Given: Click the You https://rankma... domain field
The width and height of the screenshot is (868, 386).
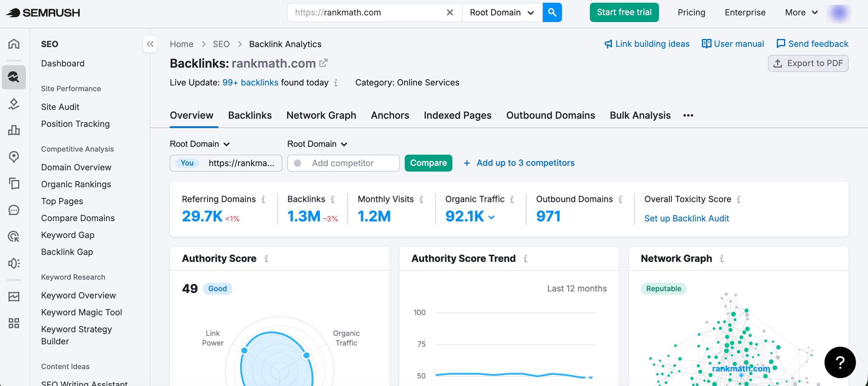Looking at the screenshot, I should tap(226, 163).
